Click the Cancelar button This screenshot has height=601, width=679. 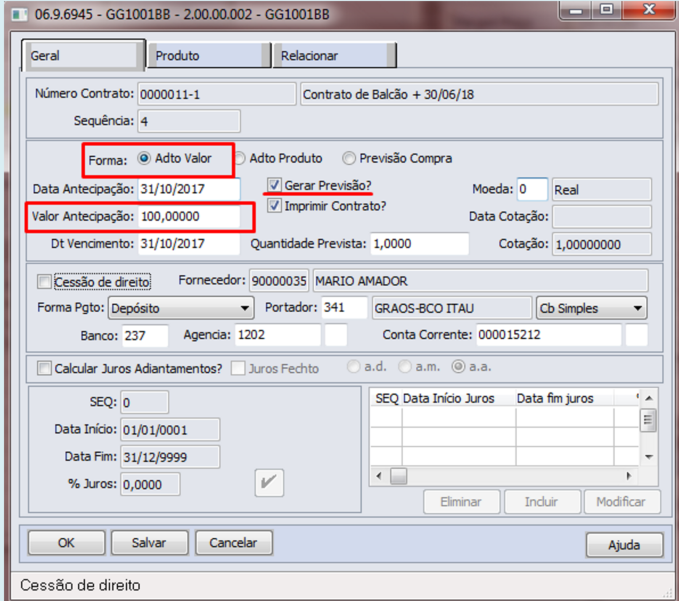[233, 543]
